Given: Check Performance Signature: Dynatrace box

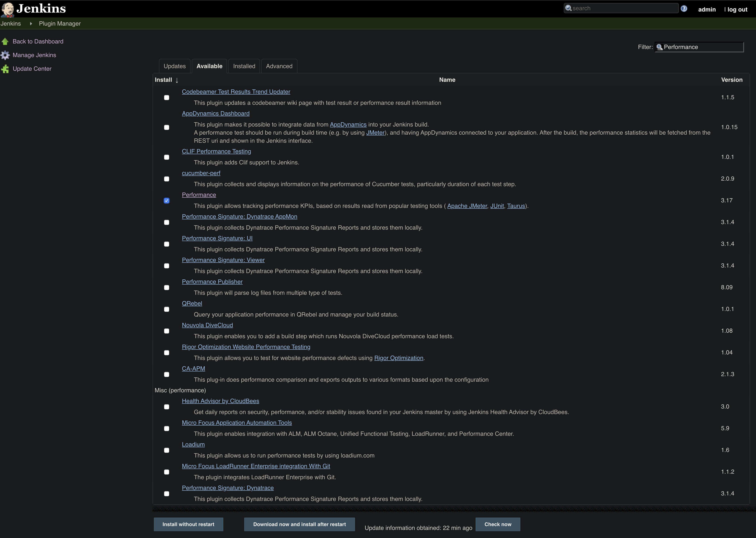Looking at the screenshot, I should pyautogui.click(x=167, y=494).
